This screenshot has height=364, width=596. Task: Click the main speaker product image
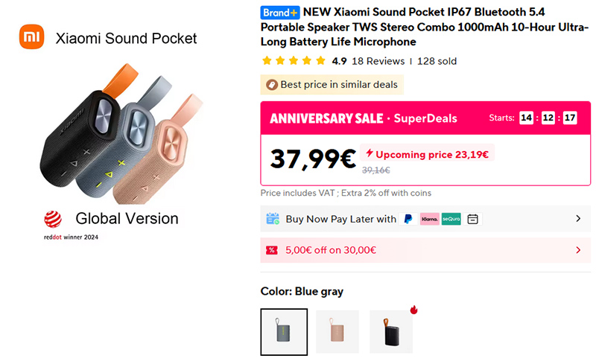pyautogui.click(x=118, y=141)
